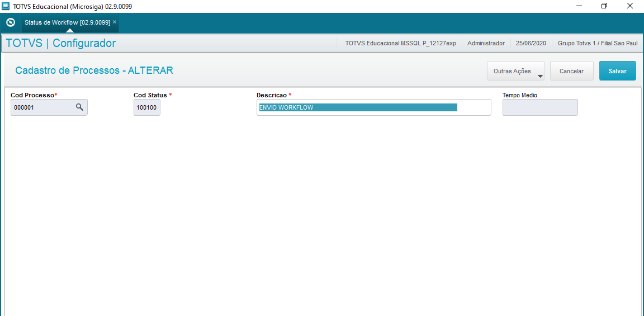Click the Cancelar button
This screenshot has width=644, height=316.
pos(572,70)
